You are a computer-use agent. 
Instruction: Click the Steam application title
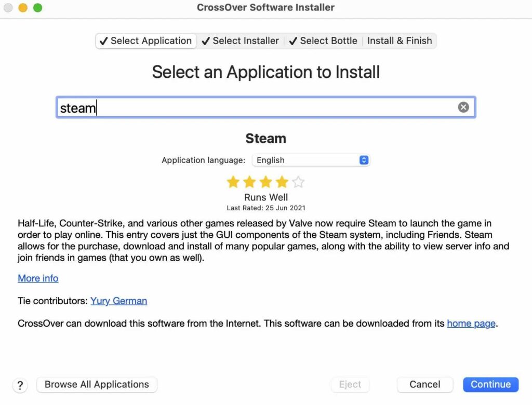point(265,139)
